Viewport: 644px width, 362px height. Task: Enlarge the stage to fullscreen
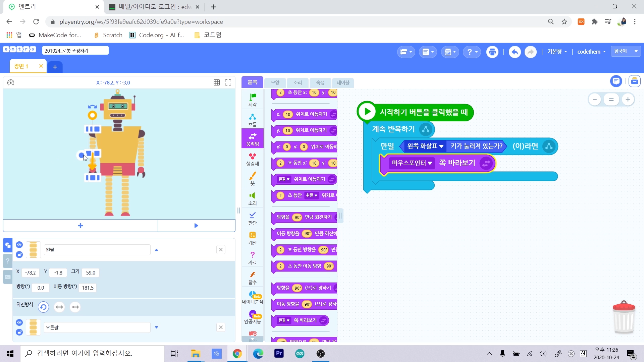pyautogui.click(x=228, y=82)
